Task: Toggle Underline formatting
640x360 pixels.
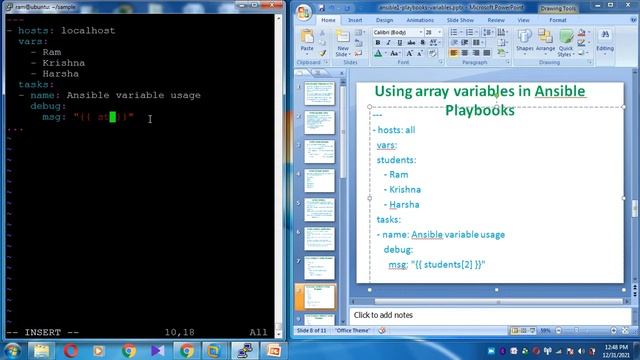Action: pos(400,42)
